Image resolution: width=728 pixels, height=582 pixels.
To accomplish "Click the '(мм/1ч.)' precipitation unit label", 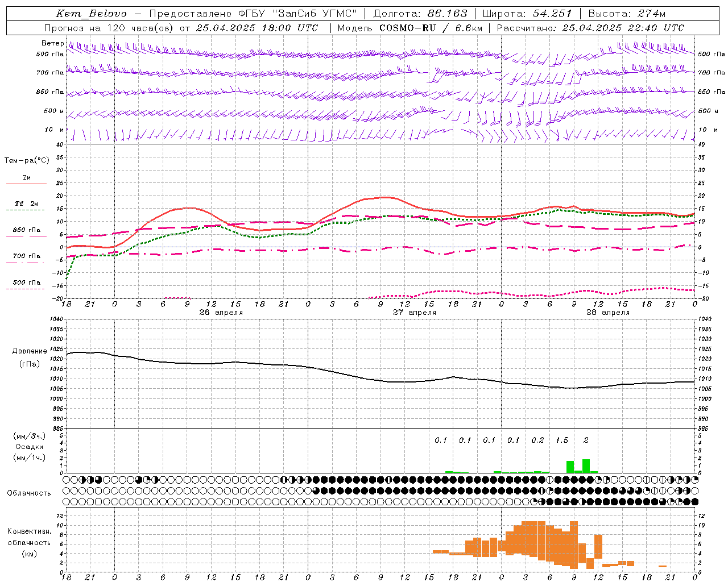I will point(30,458).
